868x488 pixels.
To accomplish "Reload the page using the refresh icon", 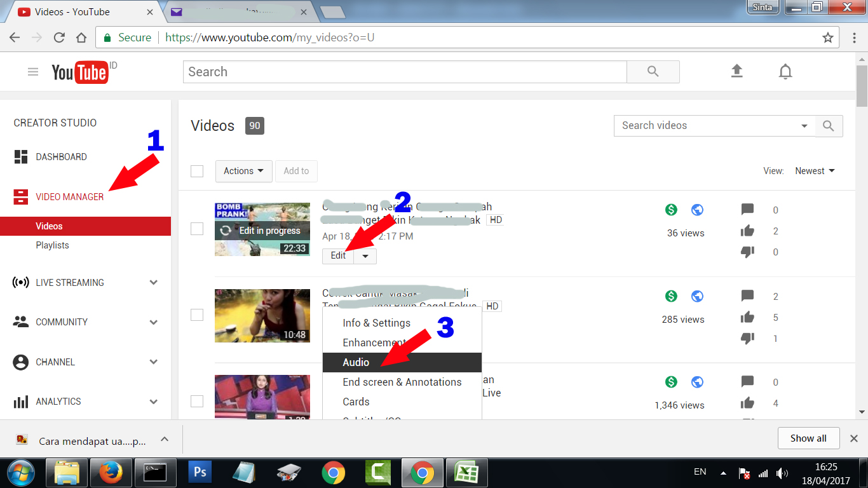I will pyautogui.click(x=59, y=37).
